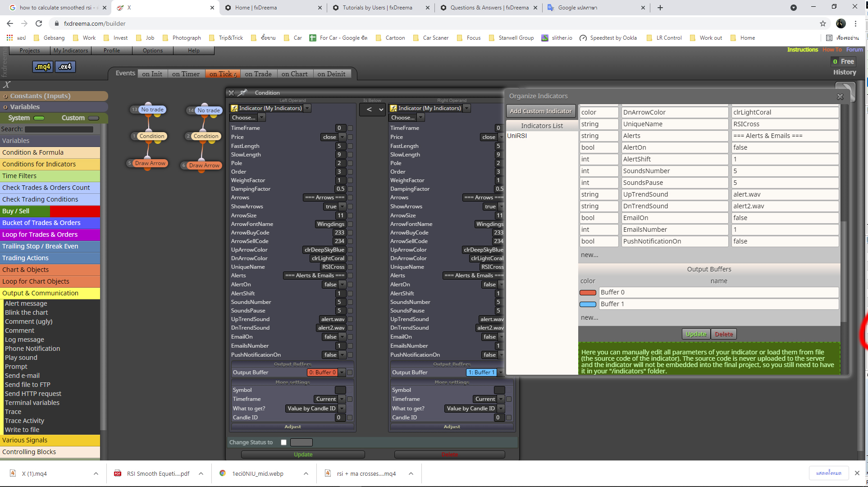Close the Condition dialog with X icon

pyautogui.click(x=231, y=93)
